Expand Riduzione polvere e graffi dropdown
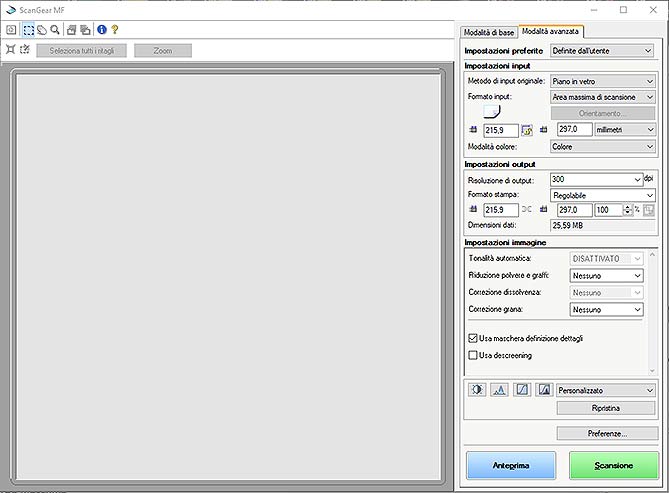Screen dimensions: 669x493 [x=606, y=276]
